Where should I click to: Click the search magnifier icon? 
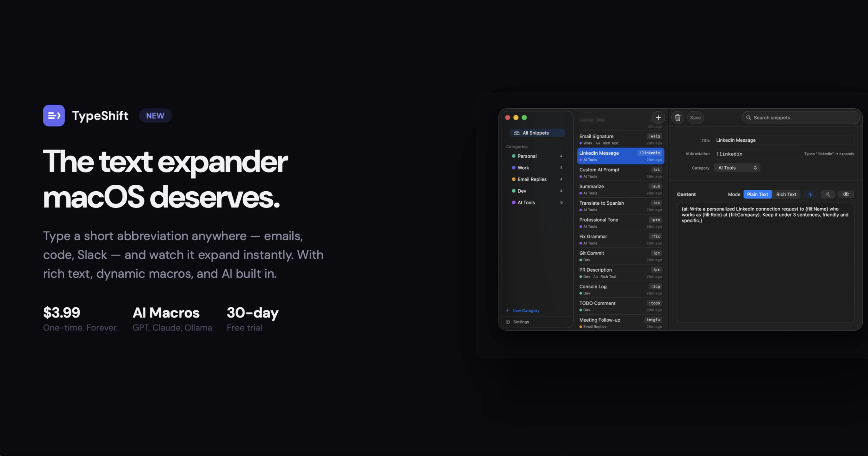pyautogui.click(x=748, y=118)
